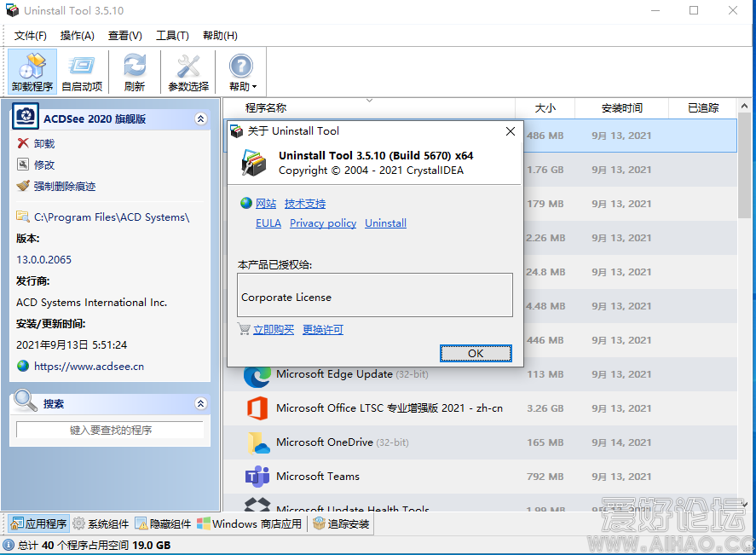Click the 技术支持 support link
Viewport: 756px width, 555px height.
point(305,204)
